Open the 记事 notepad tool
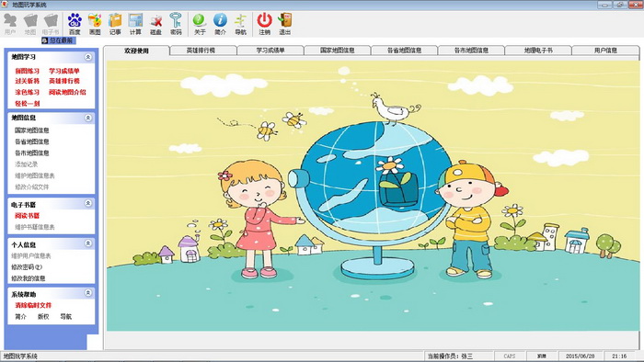 pos(115,24)
